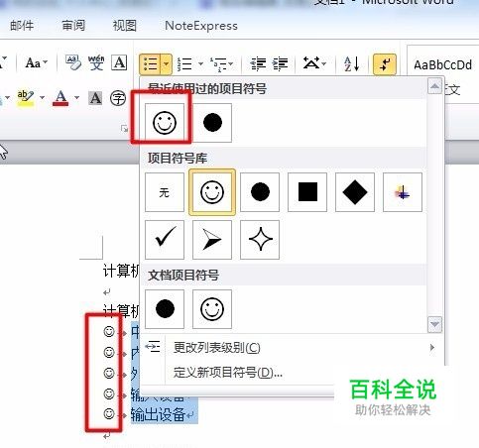479x448 pixels.
Task: Select the checkmark bullet
Action: click(165, 240)
